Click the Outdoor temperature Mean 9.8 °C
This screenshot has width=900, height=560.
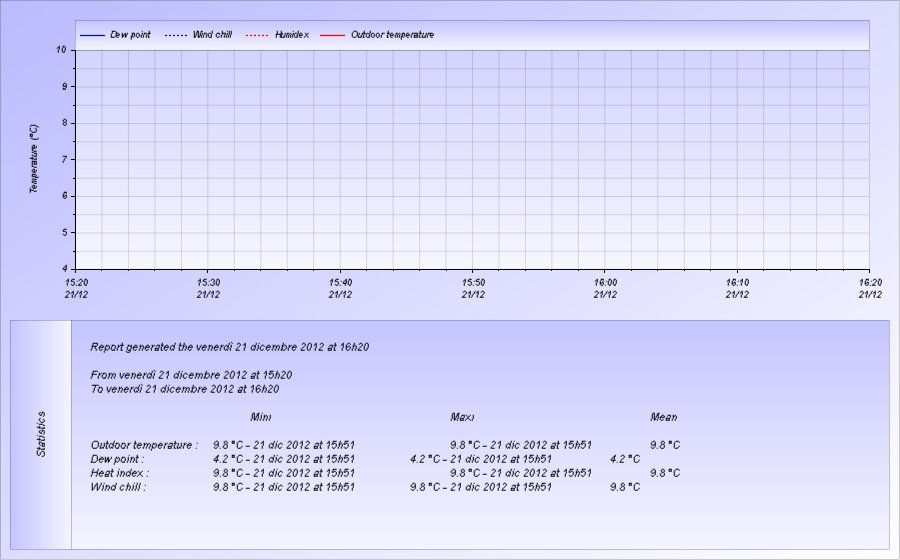(x=665, y=445)
